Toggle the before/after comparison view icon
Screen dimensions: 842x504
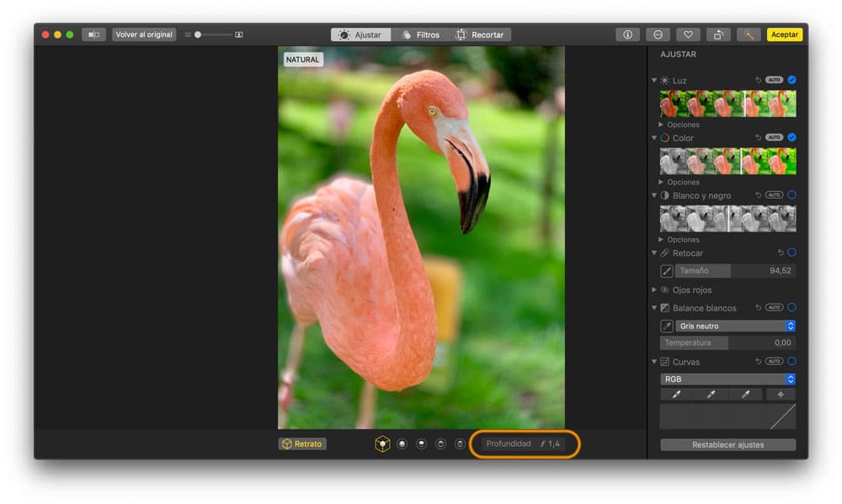93,34
